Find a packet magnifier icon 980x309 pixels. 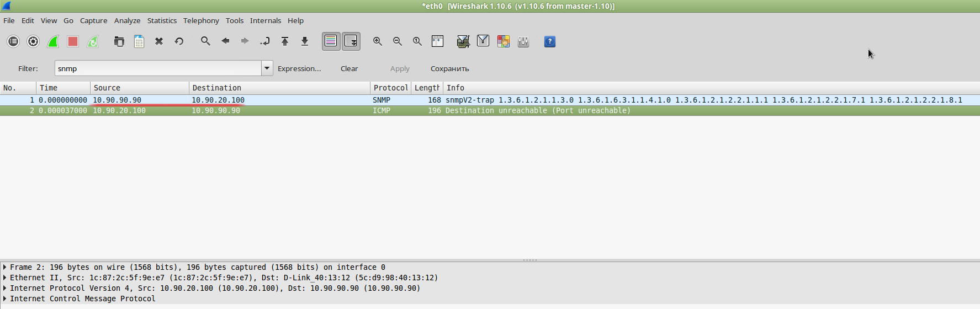pyautogui.click(x=205, y=41)
